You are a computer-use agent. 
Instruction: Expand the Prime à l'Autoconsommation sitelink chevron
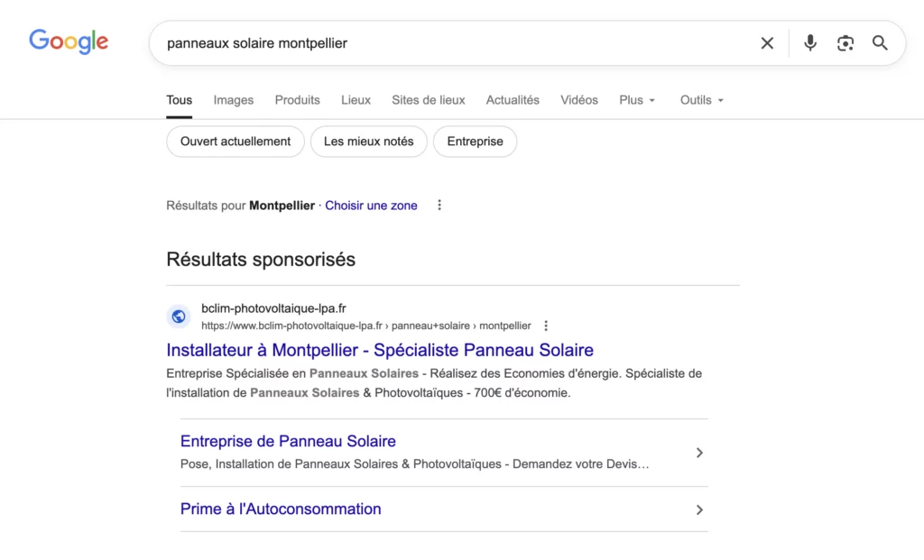[x=699, y=510]
